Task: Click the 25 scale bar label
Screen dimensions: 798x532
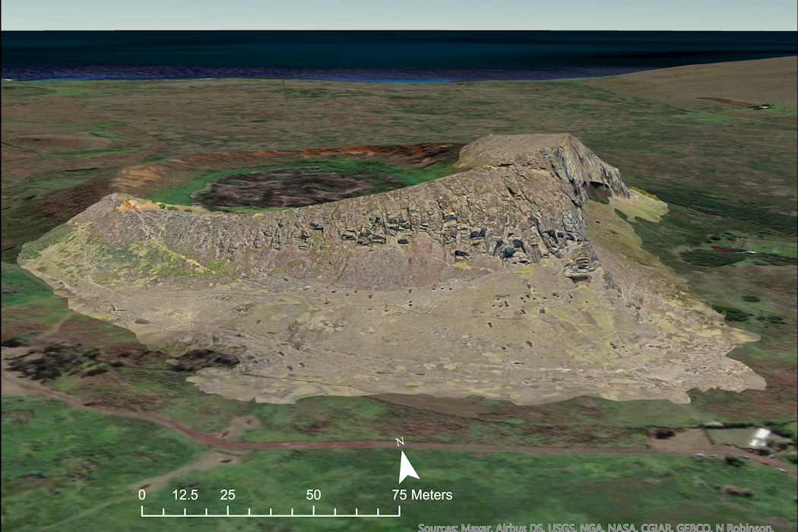Action: coord(227,495)
